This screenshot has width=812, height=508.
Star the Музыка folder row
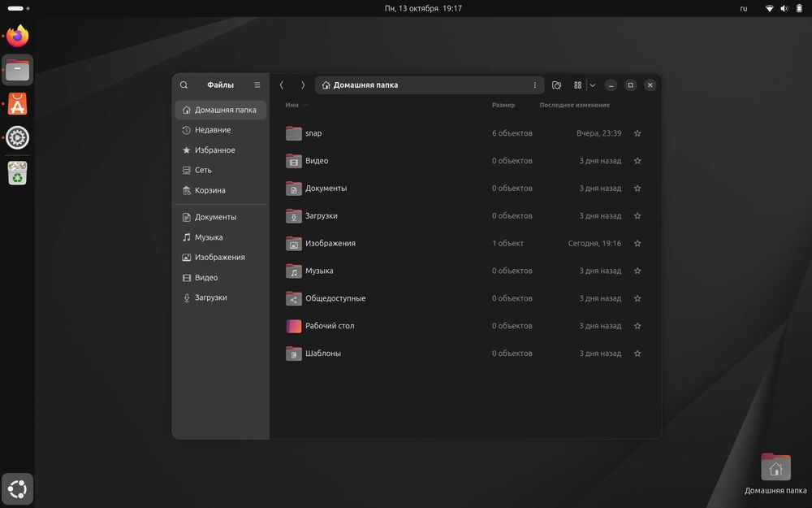pyautogui.click(x=637, y=271)
